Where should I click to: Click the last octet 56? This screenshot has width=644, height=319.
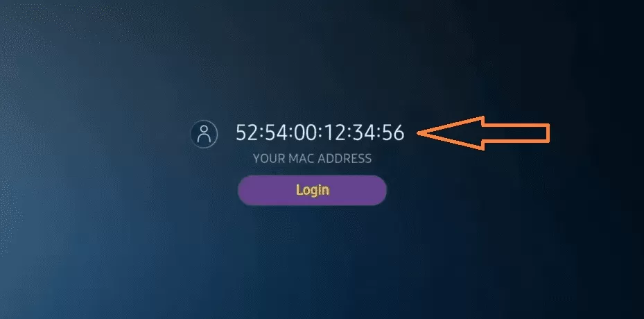392,132
